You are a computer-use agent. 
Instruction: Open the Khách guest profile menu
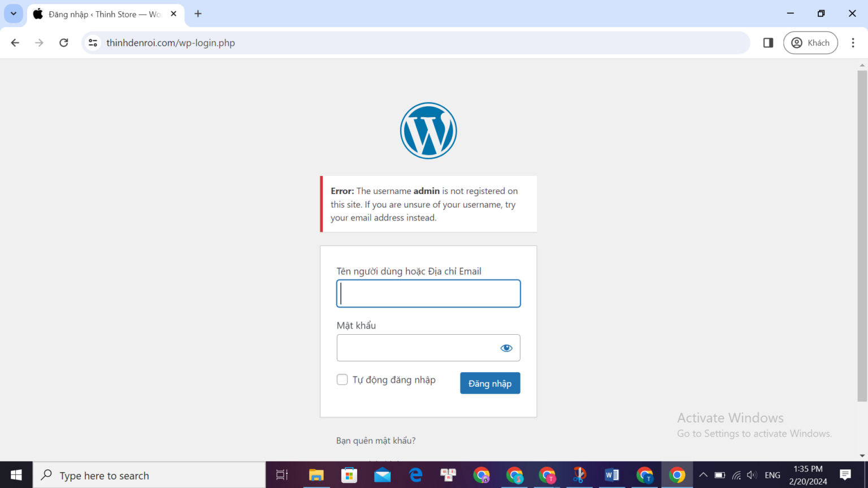click(x=810, y=42)
